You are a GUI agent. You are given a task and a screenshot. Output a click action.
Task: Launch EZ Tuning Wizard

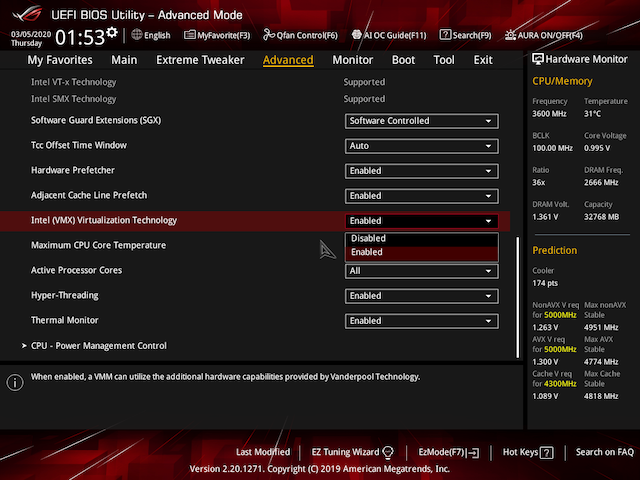tap(352, 452)
